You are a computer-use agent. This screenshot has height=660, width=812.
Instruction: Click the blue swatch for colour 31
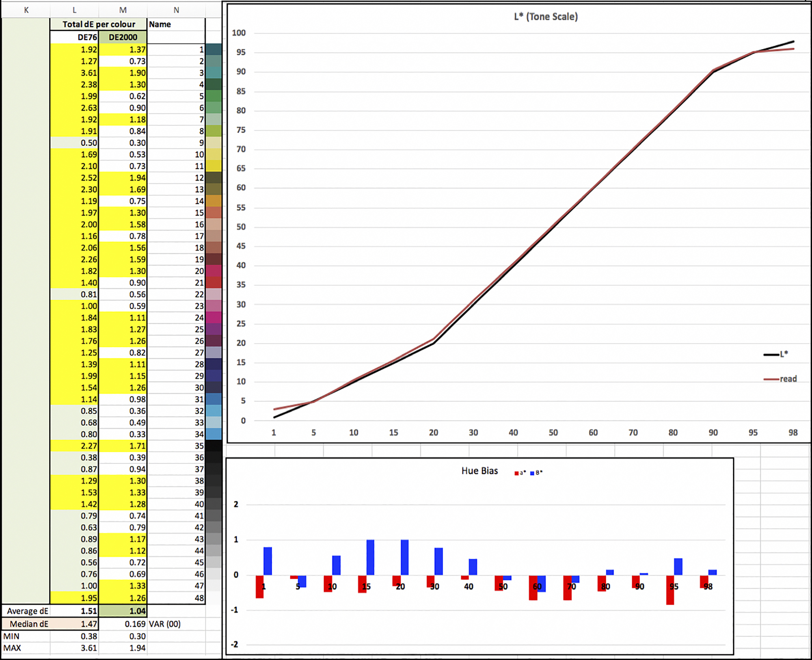point(214,399)
